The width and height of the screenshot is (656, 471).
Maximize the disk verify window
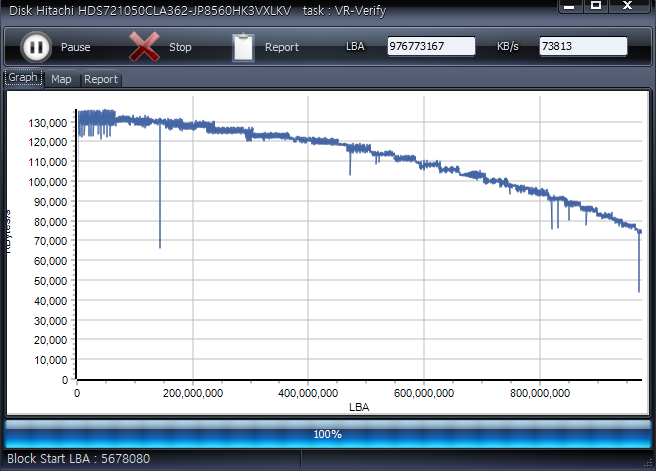[596, 6]
